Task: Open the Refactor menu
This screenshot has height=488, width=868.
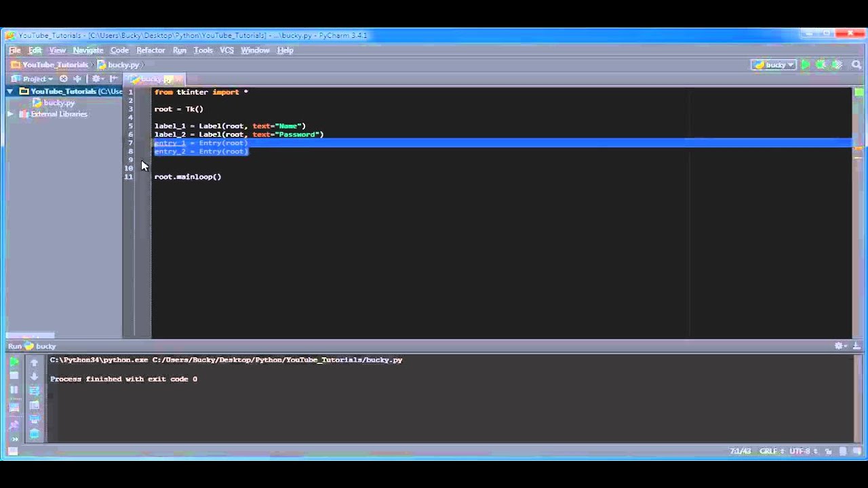Action: click(x=151, y=50)
